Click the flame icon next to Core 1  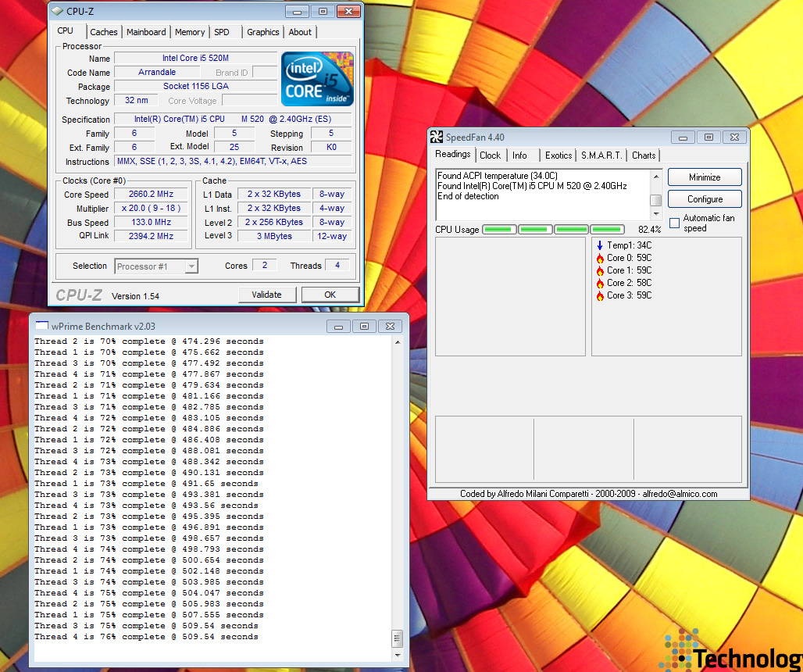point(600,270)
